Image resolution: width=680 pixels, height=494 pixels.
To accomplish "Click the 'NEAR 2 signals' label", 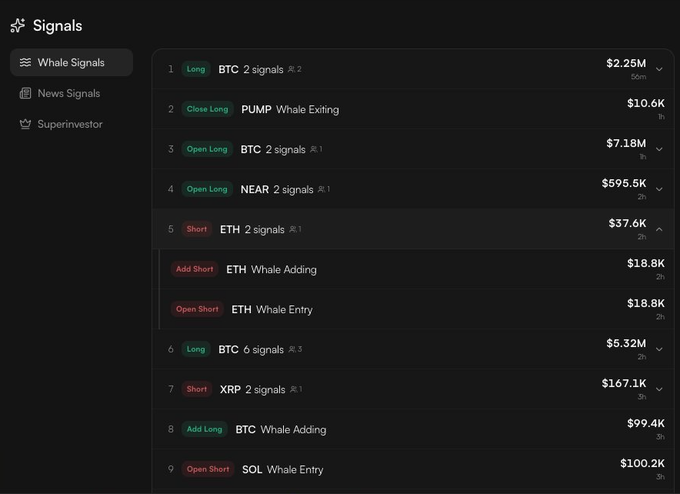I will click(x=277, y=190).
